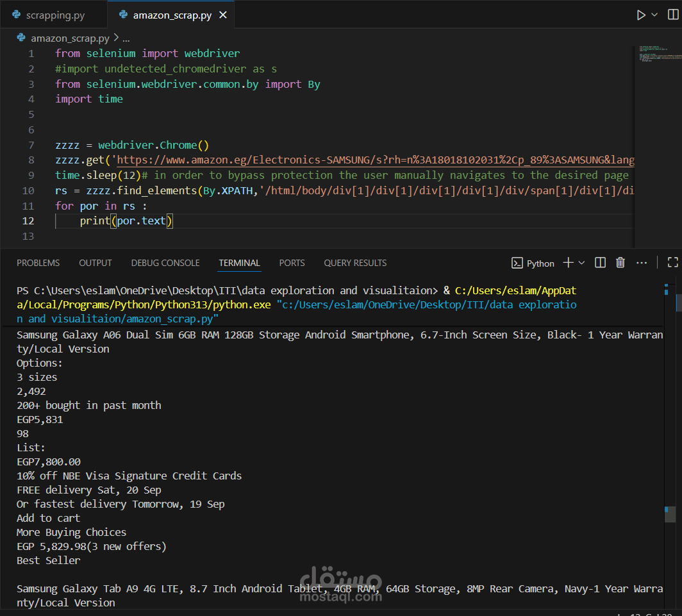The image size is (682, 616).
Task: Click line number 12 in the gutter
Action: click(x=28, y=221)
